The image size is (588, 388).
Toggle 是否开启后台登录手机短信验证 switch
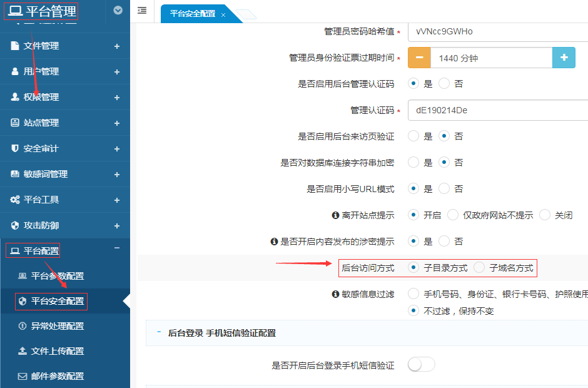(x=421, y=365)
